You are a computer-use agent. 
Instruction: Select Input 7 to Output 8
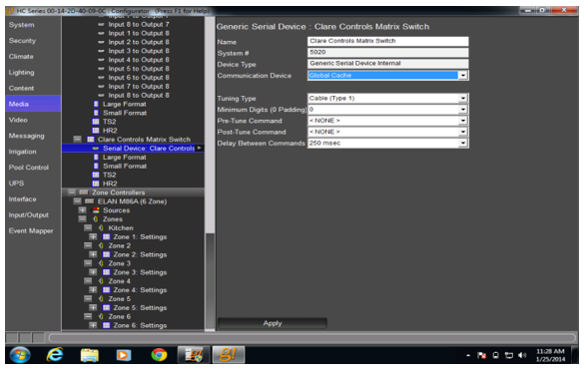pyautogui.click(x=139, y=87)
